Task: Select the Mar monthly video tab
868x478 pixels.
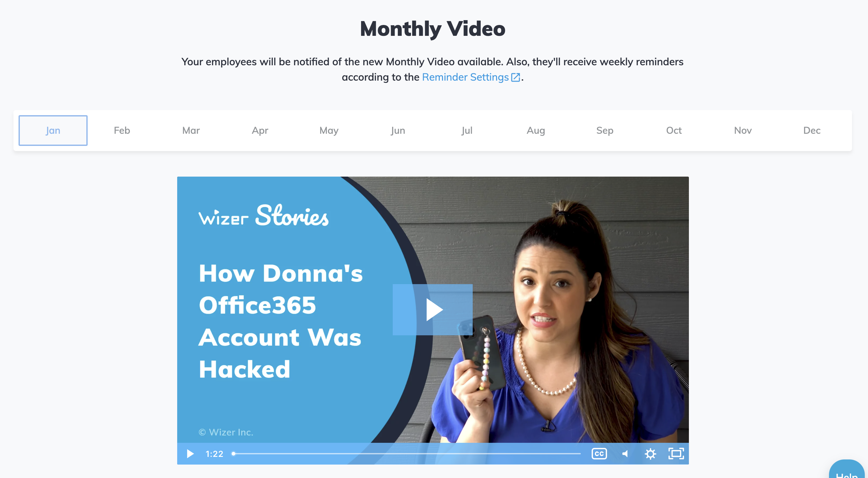Action: click(x=191, y=130)
